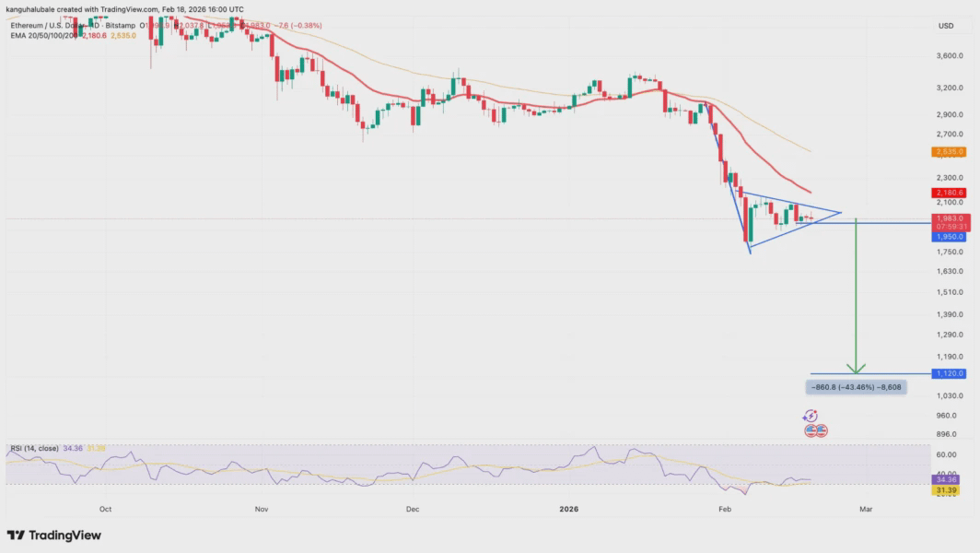Click the 2026 label on time axis

(569, 509)
